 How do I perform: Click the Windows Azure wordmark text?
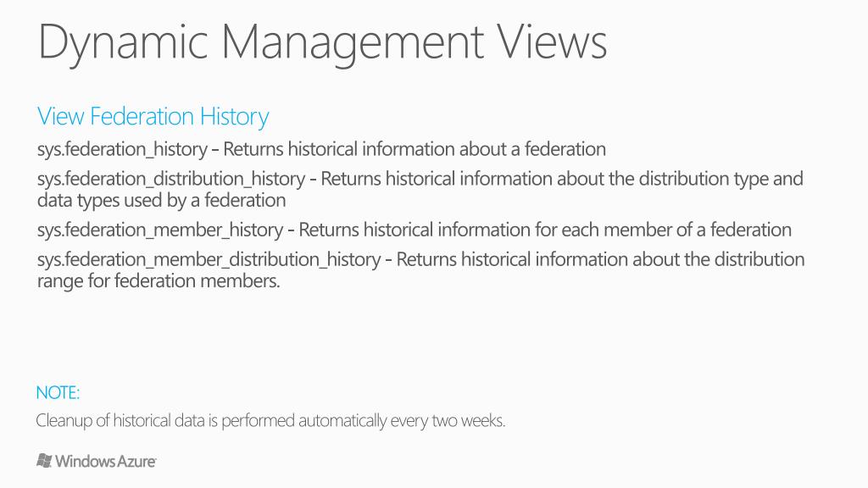[x=105, y=462]
